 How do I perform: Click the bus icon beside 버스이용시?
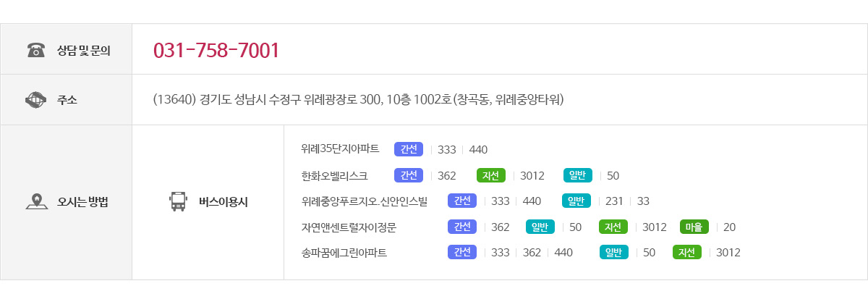(177, 201)
